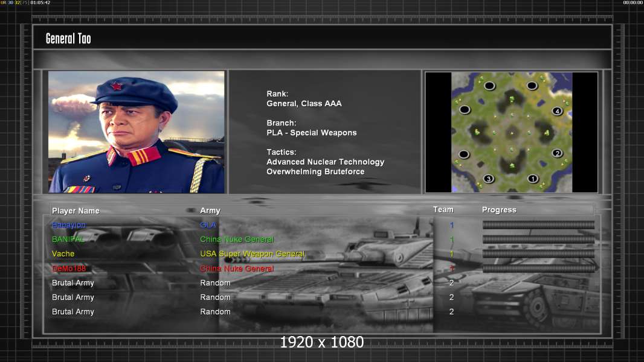Click the Team column header
Viewport: 644px width, 362px height.
point(443,209)
